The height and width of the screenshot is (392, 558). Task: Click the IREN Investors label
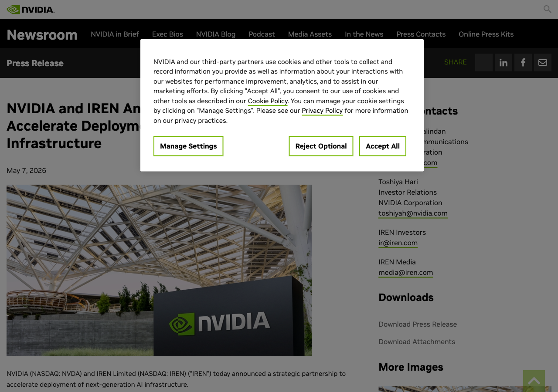(402, 233)
